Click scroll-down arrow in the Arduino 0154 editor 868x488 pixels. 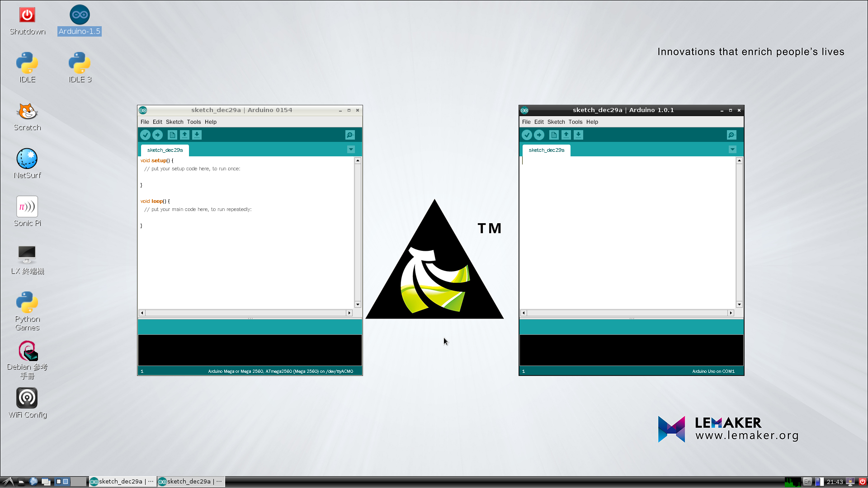pyautogui.click(x=358, y=305)
